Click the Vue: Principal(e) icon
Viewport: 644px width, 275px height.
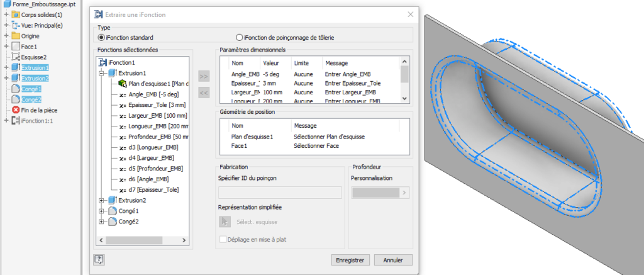coord(16,25)
